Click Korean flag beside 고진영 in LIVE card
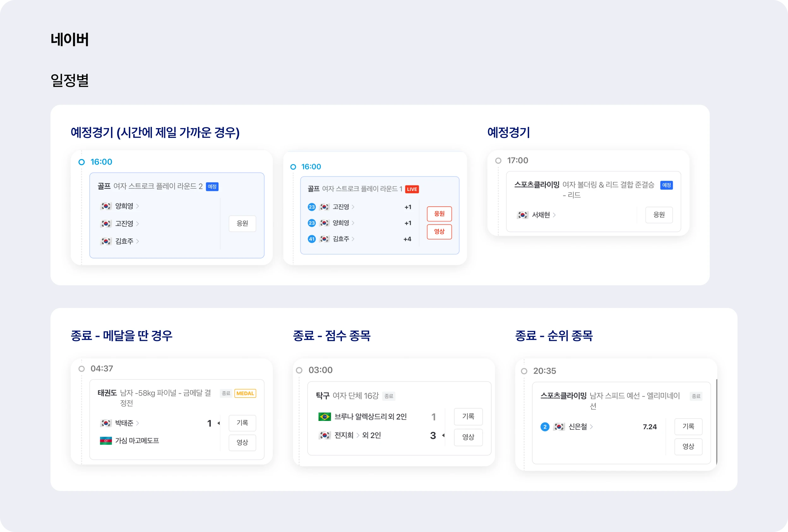This screenshot has height=532, width=788. click(x=325, y=207)
